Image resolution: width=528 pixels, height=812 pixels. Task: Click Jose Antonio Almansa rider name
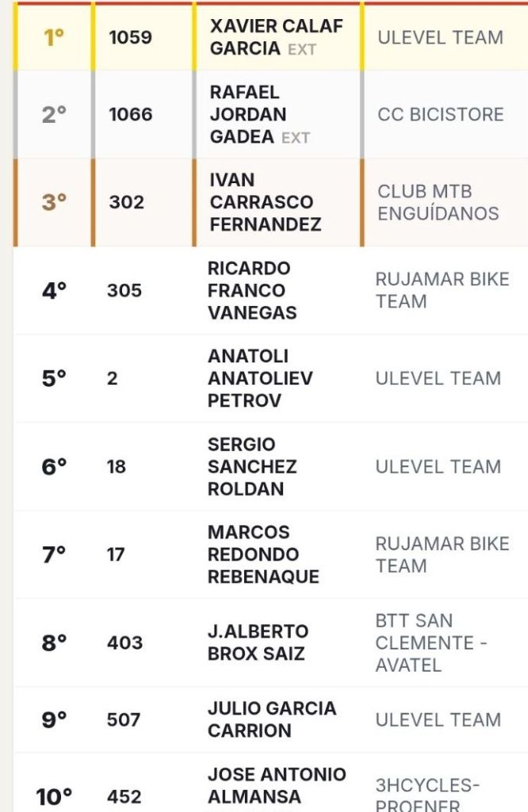coord(276,785)
